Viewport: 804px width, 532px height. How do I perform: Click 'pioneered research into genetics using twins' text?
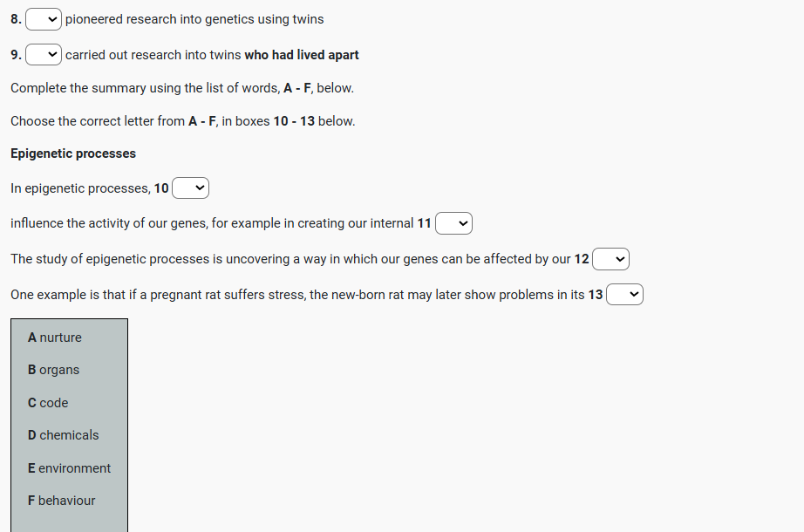tap(194, 19)
